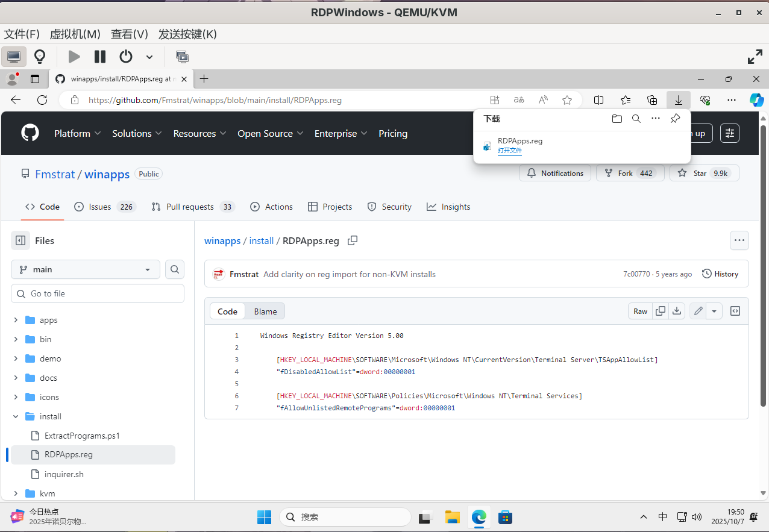Click 打开文件 link for RDPApps.reg
Image resolution: width=769 pixels, height=532 pixels.
(x=509, y=151)
